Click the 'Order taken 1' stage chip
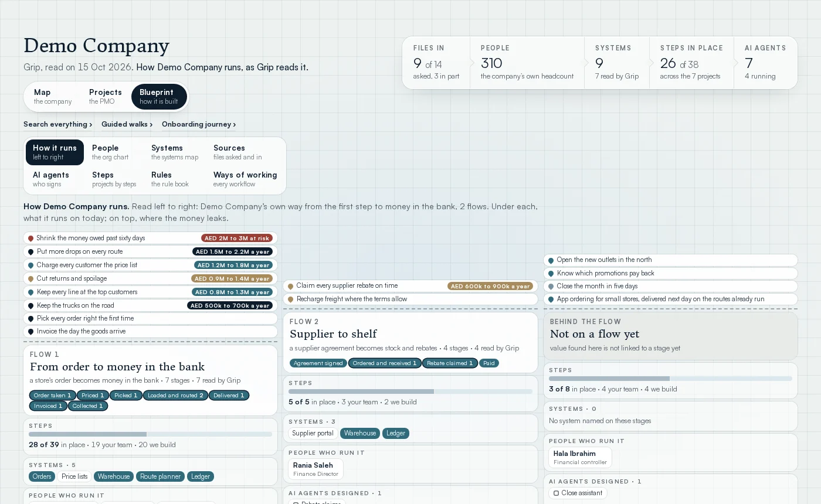This screenshot has width=821, height=504. tap(52, 396)
